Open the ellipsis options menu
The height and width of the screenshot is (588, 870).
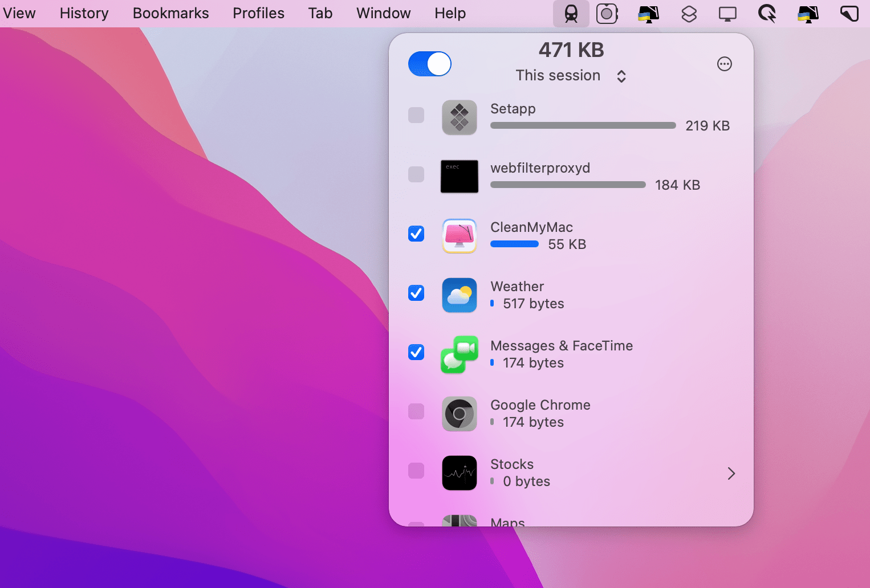tap(724, 64)
